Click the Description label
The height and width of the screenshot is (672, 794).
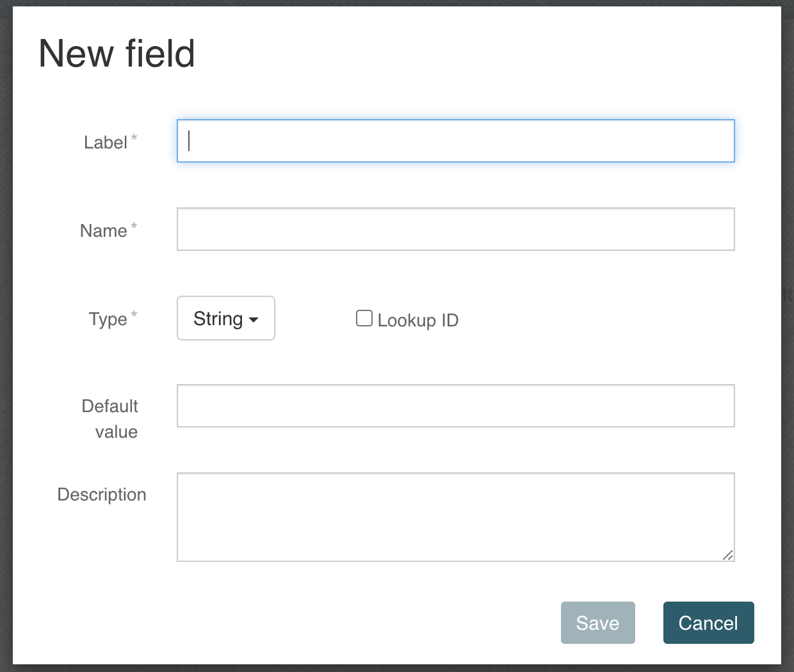[x=102, y=494]
